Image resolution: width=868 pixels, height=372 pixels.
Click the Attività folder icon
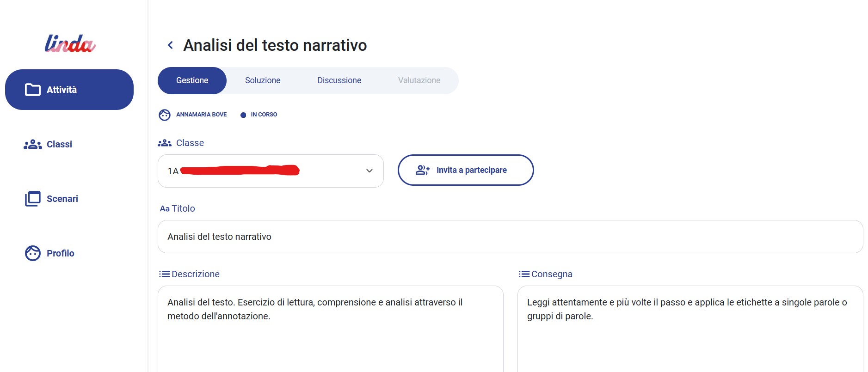32,90
